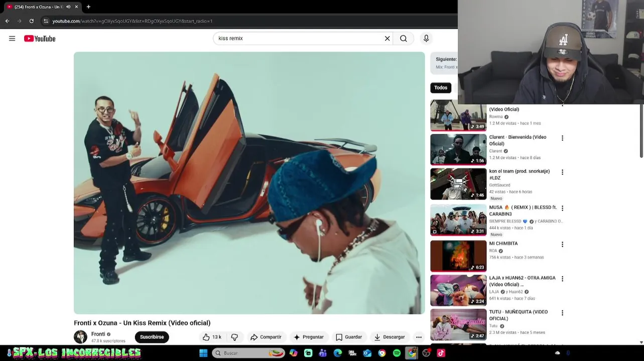
Task: Open options for Clarent - Bienvenida video
Action: point(562,138)
